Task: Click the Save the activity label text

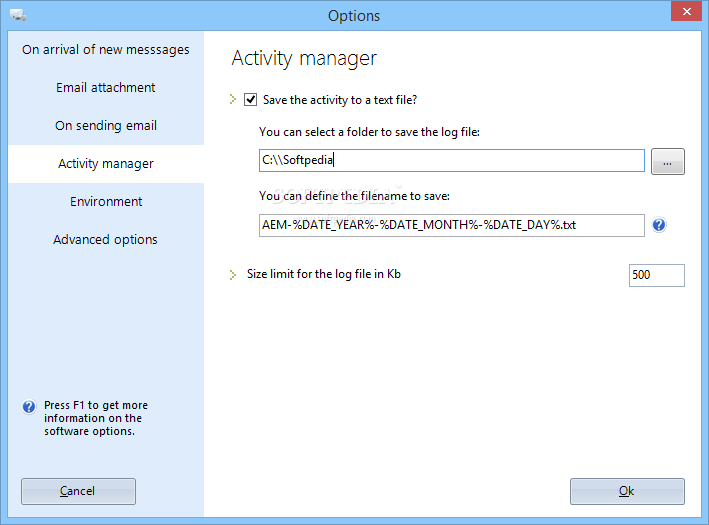Action: pos(340,100)
